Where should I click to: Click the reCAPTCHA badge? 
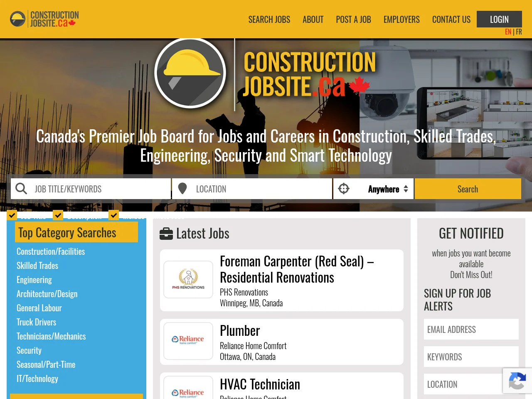(517, 381)
